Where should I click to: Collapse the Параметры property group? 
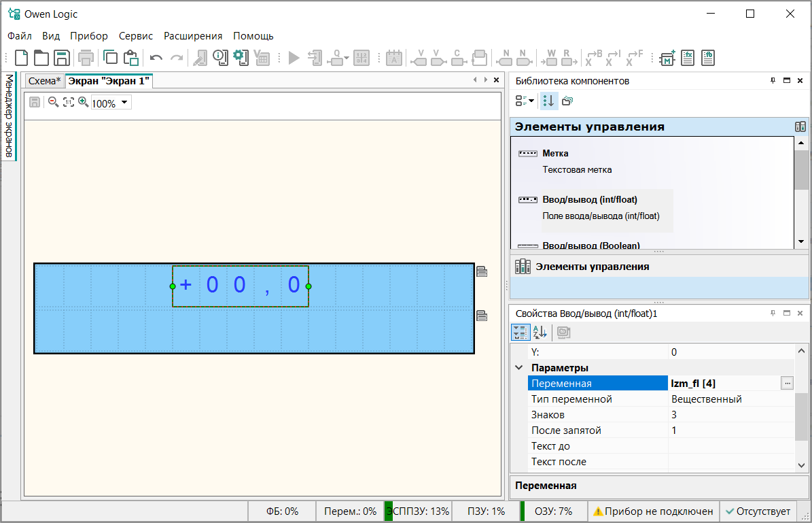519,368
